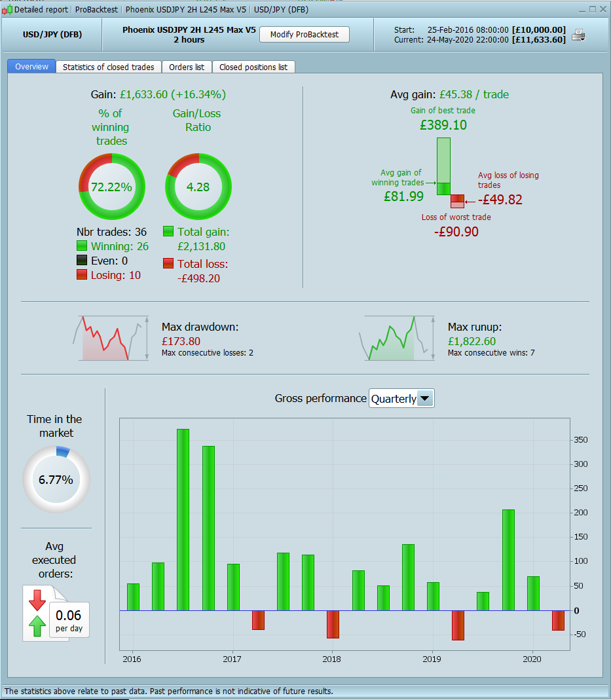Click the green Total gain legend swatch
The image size is (611, 700).
168,231
